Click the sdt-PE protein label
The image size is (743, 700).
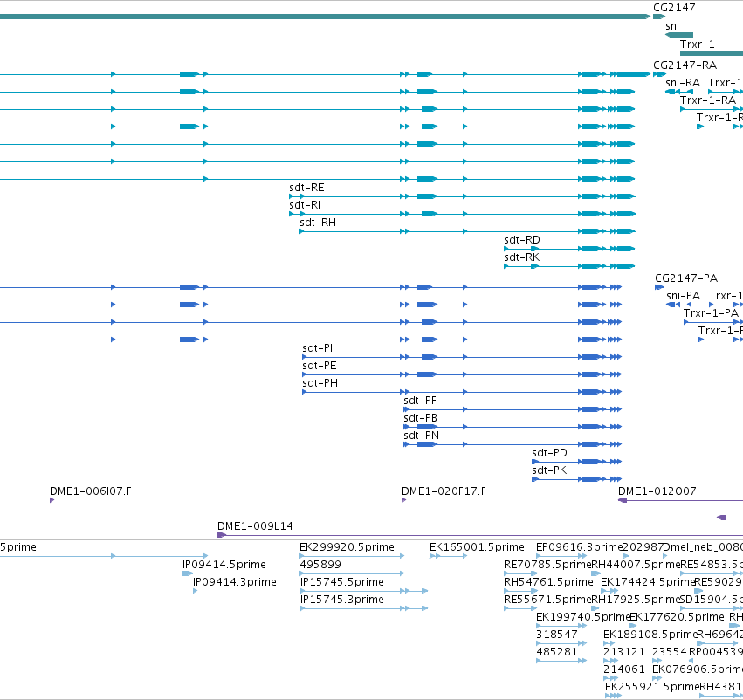click(x=320, y=366)
